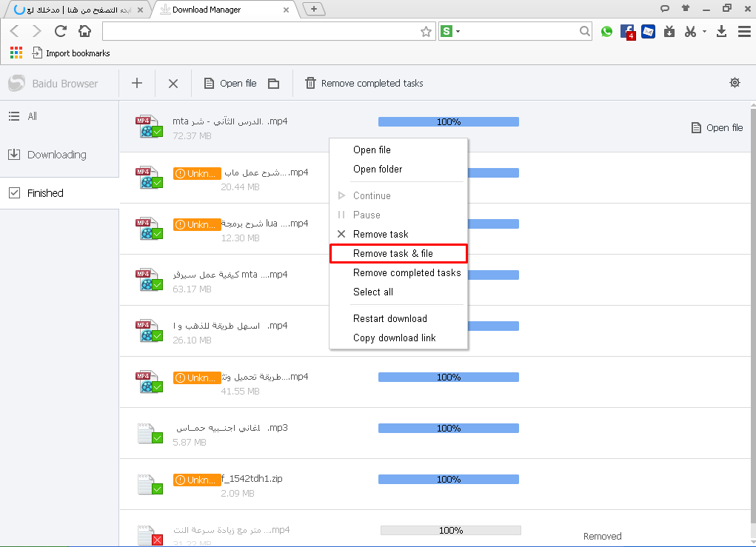The image size is (756, 547).
Task: Click Open file in the toolbar
Action: point(230,84)
